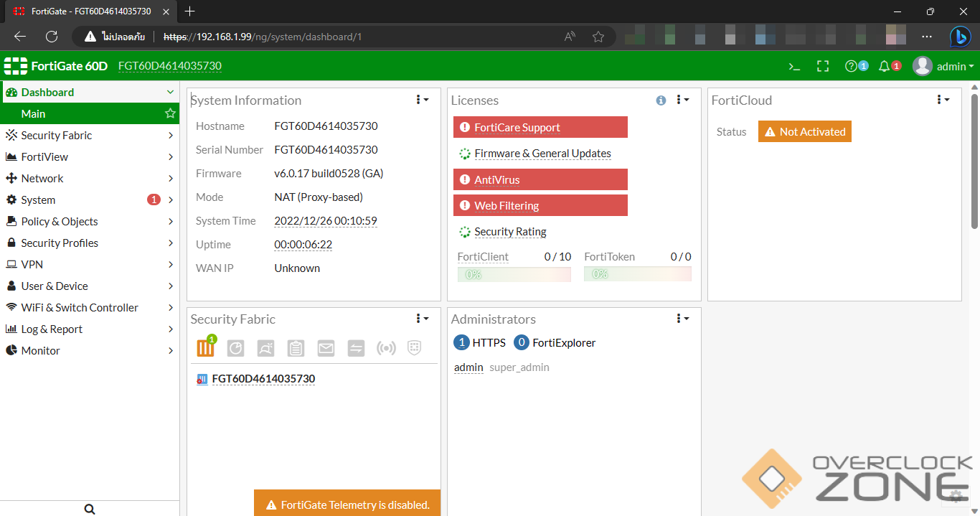Click the FortiView chart icon

(11, 156)
